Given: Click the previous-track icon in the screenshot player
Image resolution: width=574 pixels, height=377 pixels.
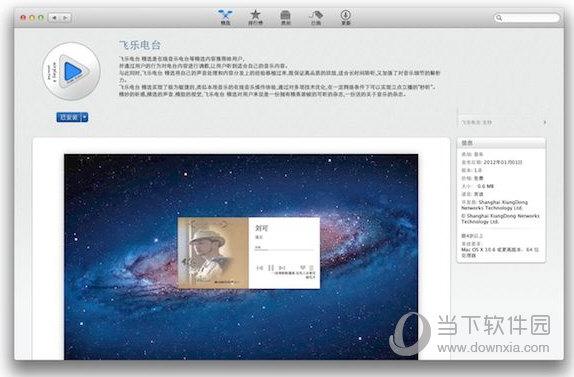Looking at the screenshot, I should 260,268.
